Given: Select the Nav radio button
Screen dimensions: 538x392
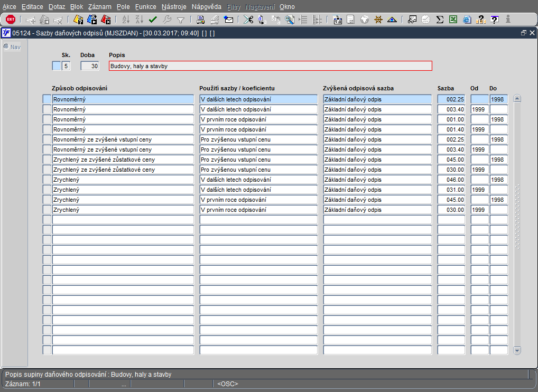Looking at the screenshot, I should (x=7, y=46).
